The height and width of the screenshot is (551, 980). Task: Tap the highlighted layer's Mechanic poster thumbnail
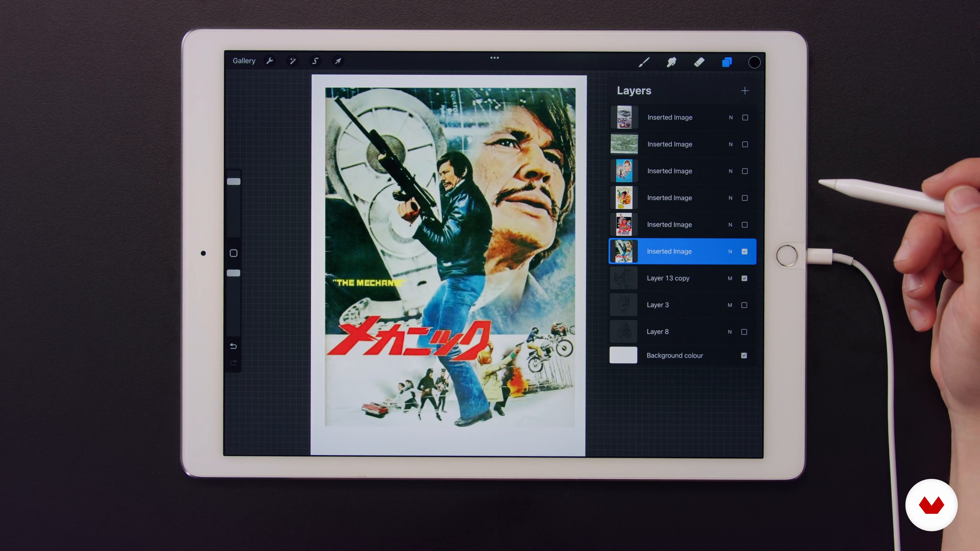(624, 251)
